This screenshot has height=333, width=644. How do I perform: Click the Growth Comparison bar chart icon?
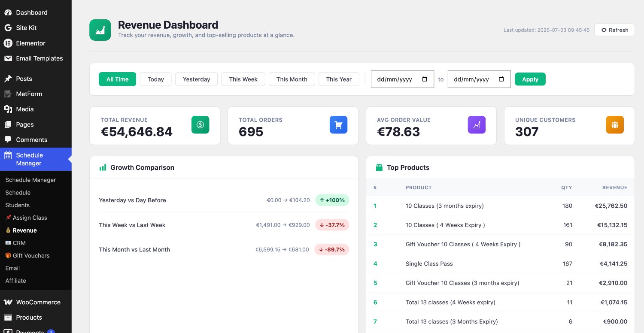[x=103, y=167]
